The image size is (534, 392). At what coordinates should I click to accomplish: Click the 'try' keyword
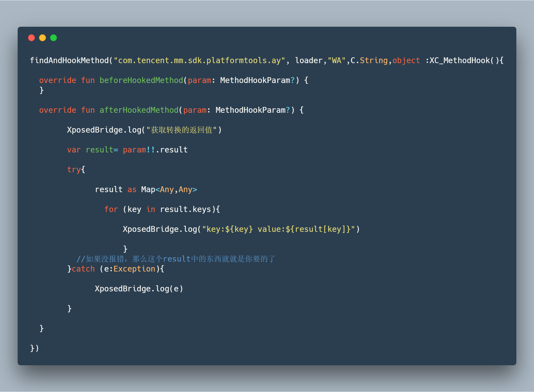74,170
